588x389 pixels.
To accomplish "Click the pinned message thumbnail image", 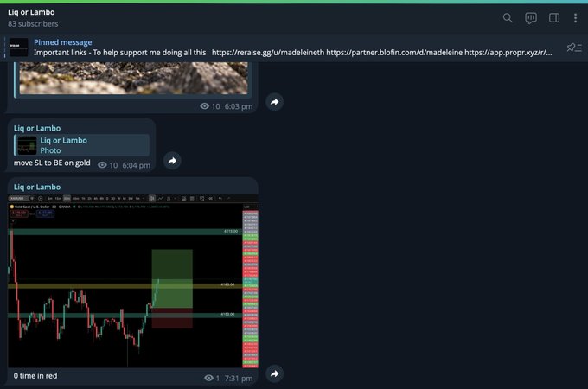I will 18,48.
